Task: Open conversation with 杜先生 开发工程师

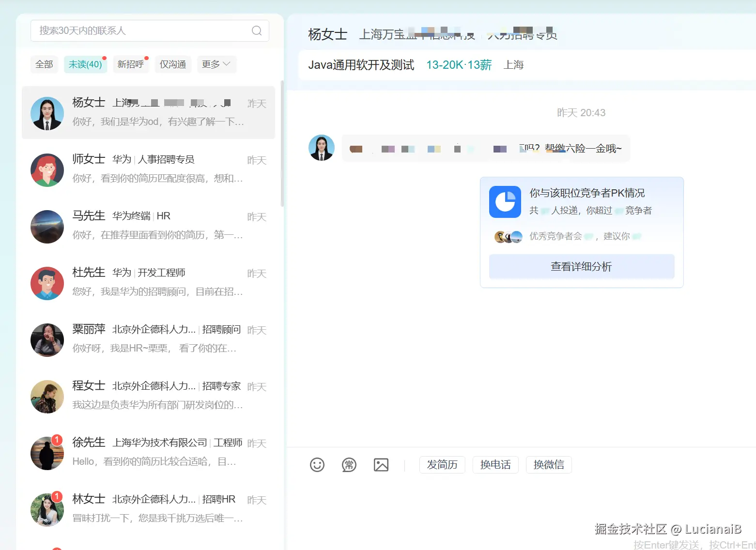Action: pyautogui.click(x=148, y=283)
